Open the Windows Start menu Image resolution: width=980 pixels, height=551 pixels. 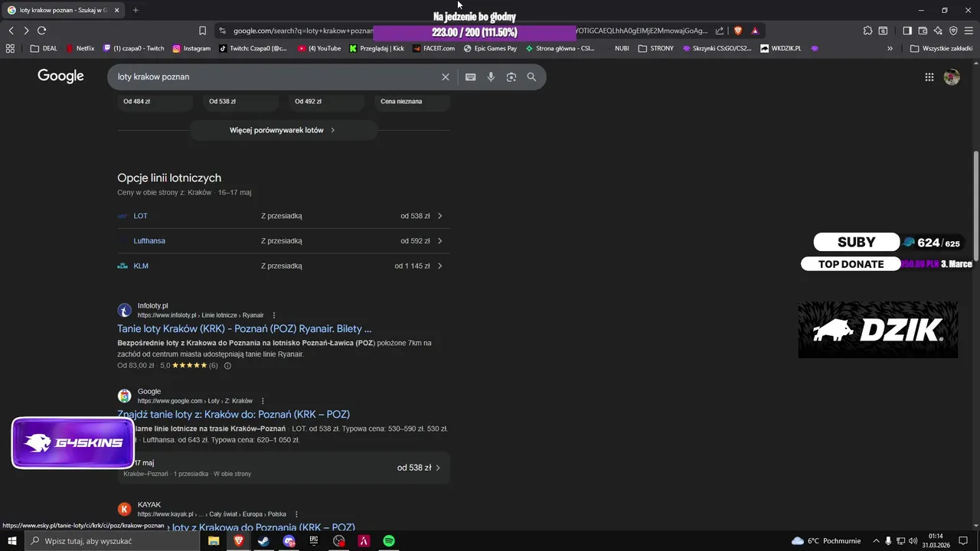[11, 541]
